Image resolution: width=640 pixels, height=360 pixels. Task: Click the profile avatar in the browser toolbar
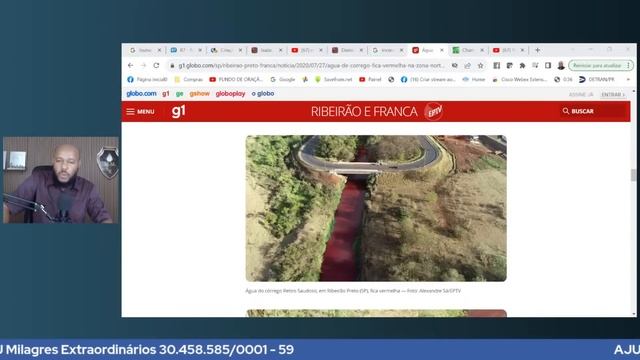tap(561, 65)
